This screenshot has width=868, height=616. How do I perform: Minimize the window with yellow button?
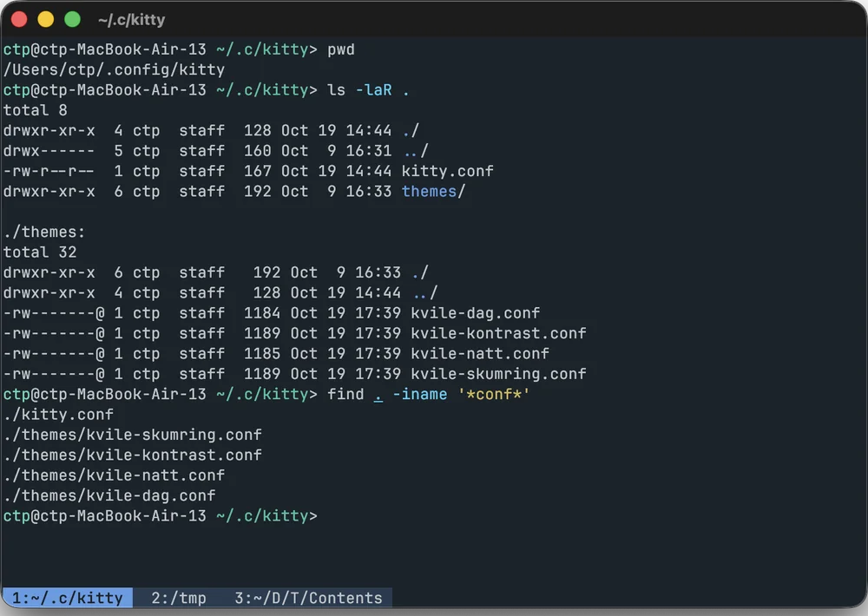tap(45, 19)
